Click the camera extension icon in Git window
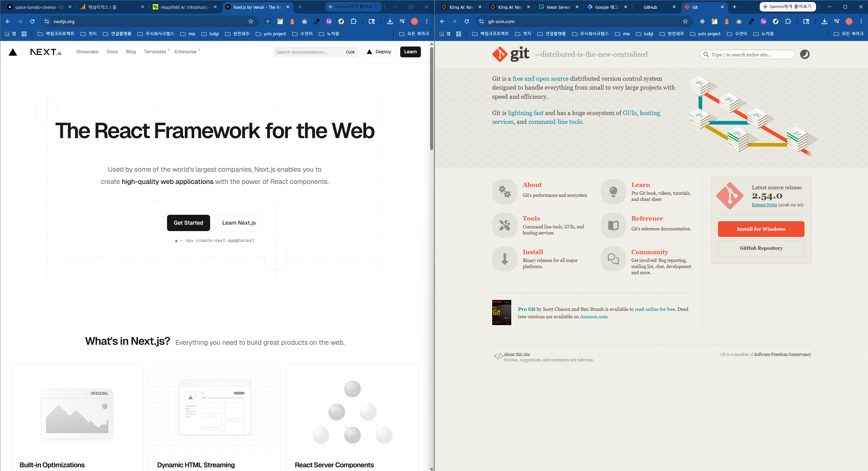This screenshot has width=868, height=471. [x=739, y=21]
